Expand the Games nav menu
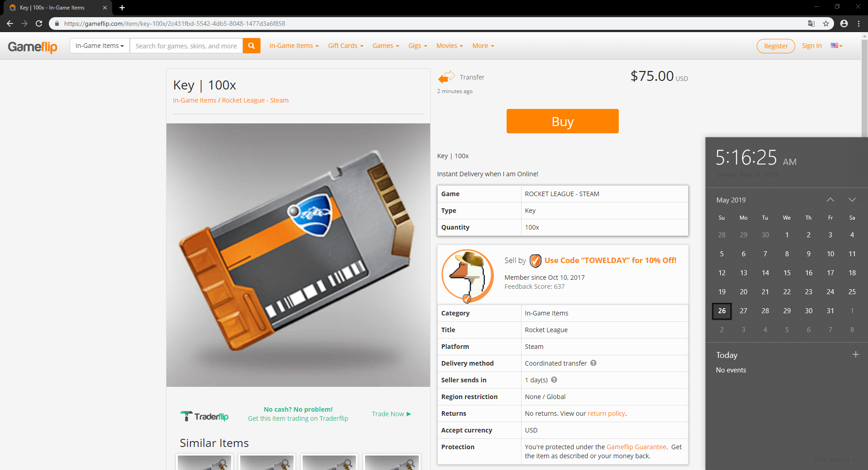 point(386,46)
